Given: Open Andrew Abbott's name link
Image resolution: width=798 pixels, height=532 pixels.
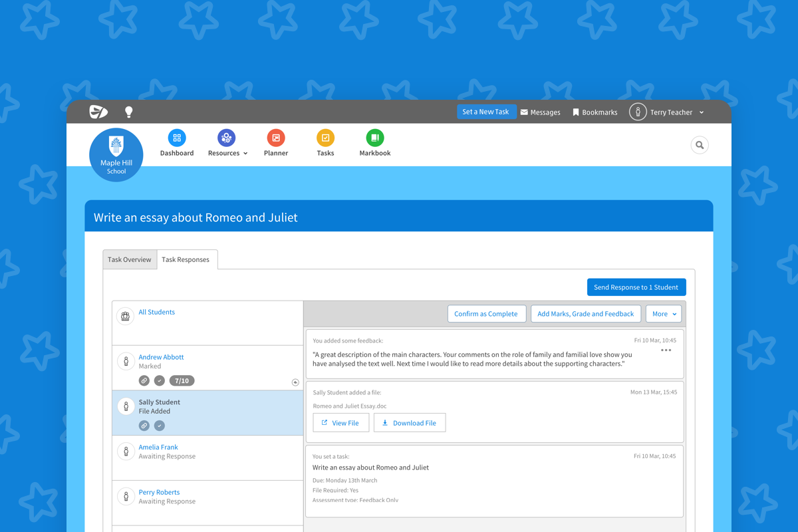Looking at the screenshot, I should (x=161, y=357).
